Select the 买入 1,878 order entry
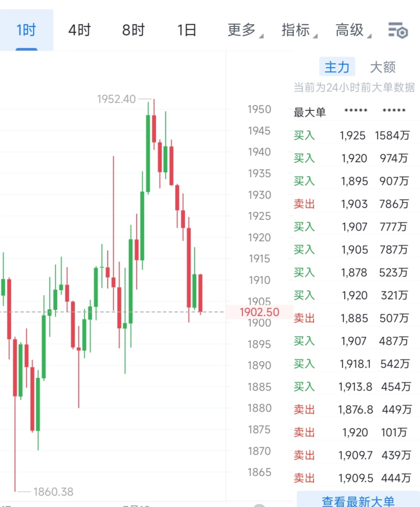Image resolution: width=420 pixels, height=507 pixels. pyautogui.click(x=355, y=273)
